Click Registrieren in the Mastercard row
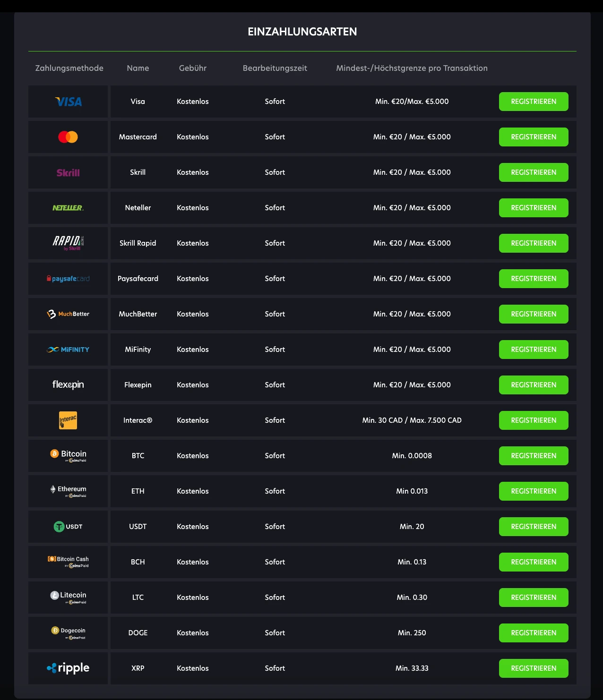The width and height of the screenshot is (603, 700). tap(534, 137)
